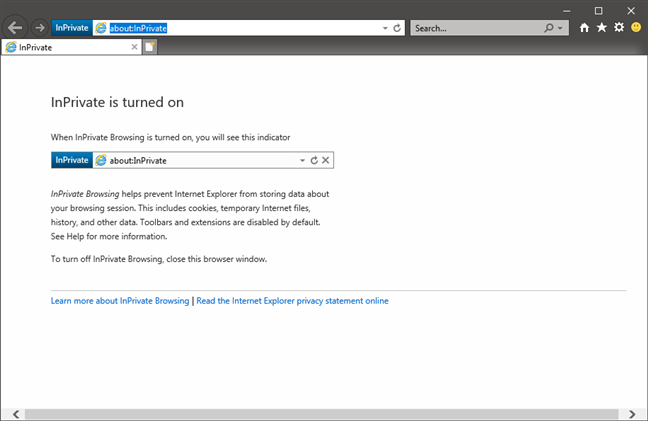Switch to the InPrivate tab
Image resolution: width=648 pixels, height=421 pixels.
[x=71, y=47]
